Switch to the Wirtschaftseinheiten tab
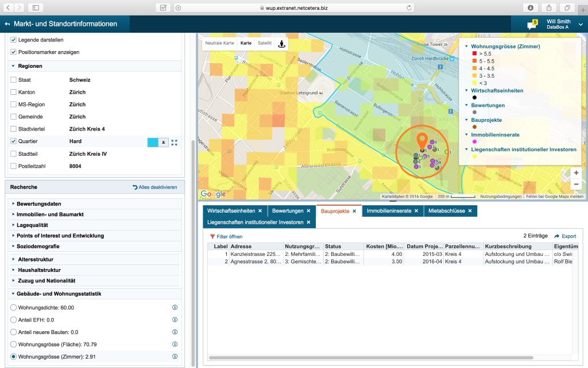Image resolution: width=588 pixels, height=368 pixels. 231,211
